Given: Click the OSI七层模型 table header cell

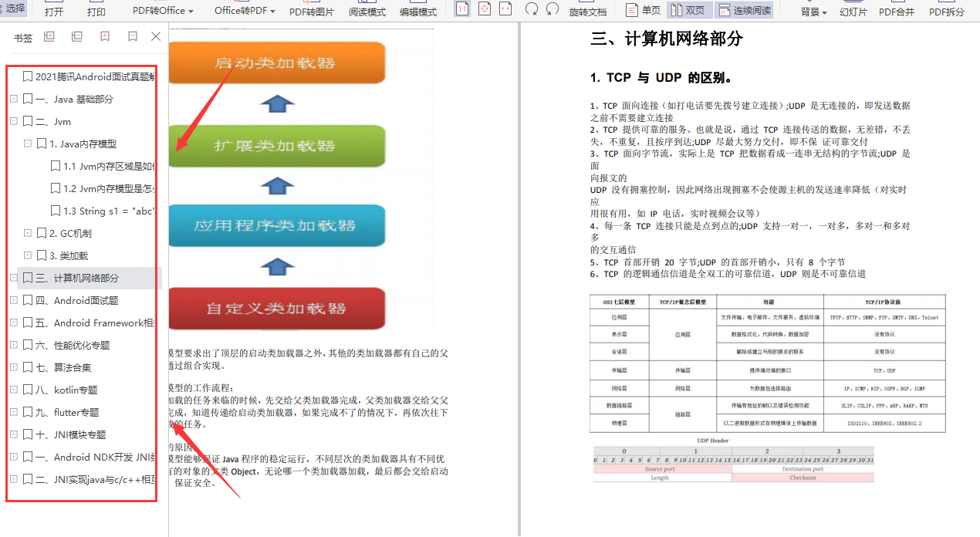Looking at the screenshot, I should (620, 302).
